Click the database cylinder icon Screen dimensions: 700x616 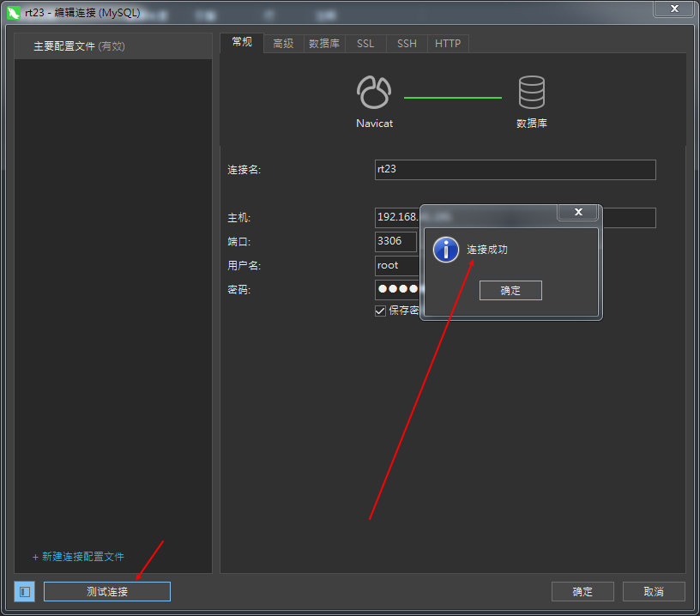(x=532, y=92)
